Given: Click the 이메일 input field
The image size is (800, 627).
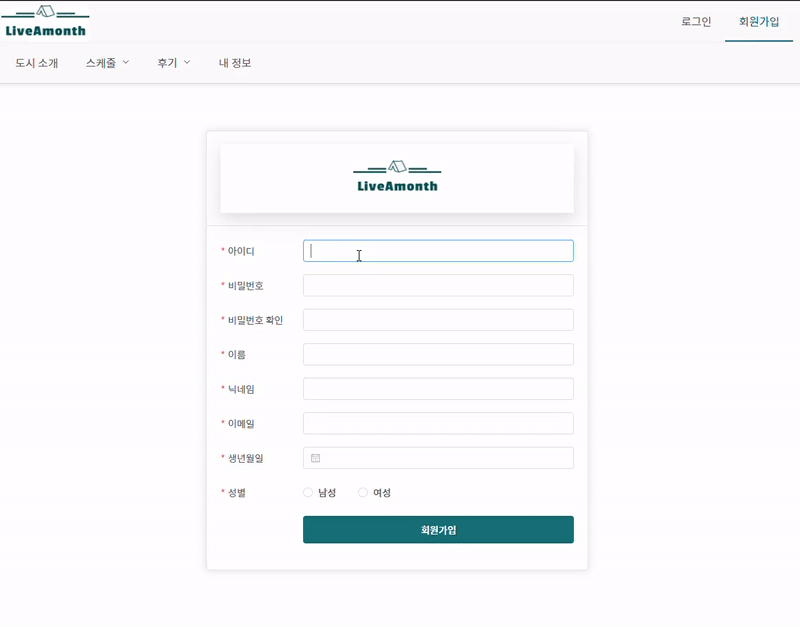Looking at the screenshot, I should 438,423.
